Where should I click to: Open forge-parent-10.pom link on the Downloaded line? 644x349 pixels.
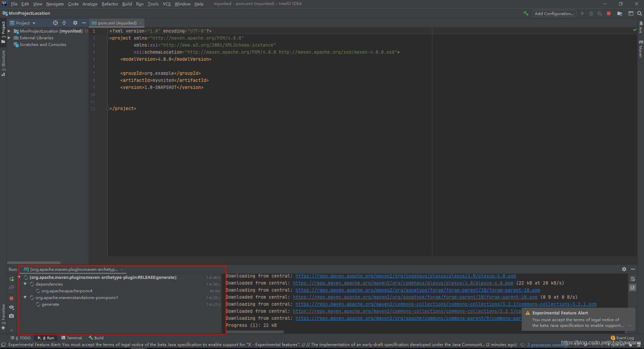(415, 297)
